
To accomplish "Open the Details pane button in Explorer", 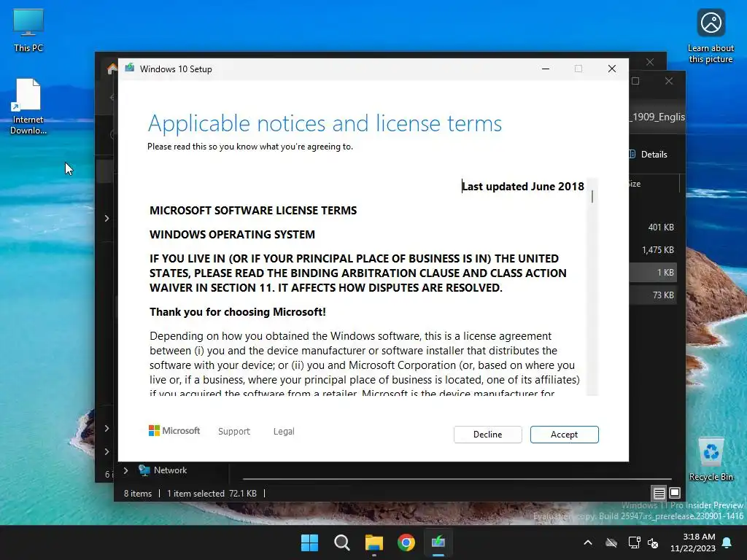I will [x=649, y=155].
